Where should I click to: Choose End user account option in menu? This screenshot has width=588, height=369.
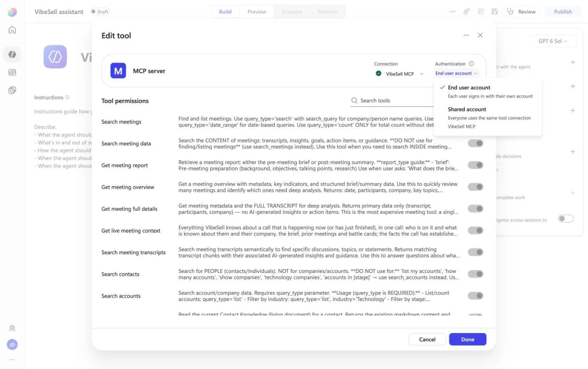click(x=488, y=91)
